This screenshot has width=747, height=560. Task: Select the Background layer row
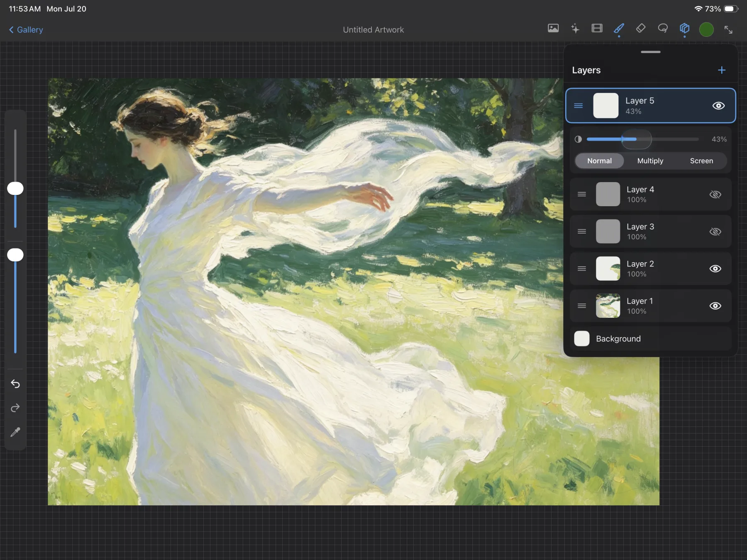[650, 338]
